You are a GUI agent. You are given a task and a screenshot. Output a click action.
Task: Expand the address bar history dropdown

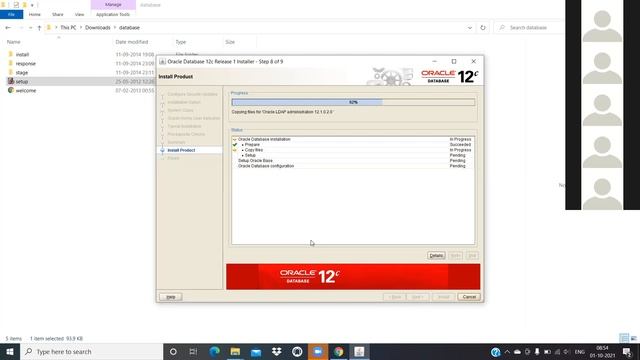pyautogui.click(x=470, y=28)
